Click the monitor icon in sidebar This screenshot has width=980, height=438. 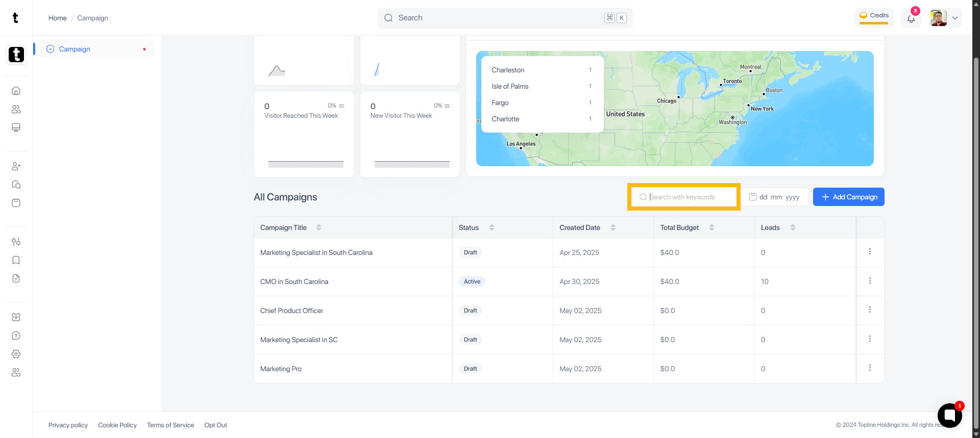point(16,127)
